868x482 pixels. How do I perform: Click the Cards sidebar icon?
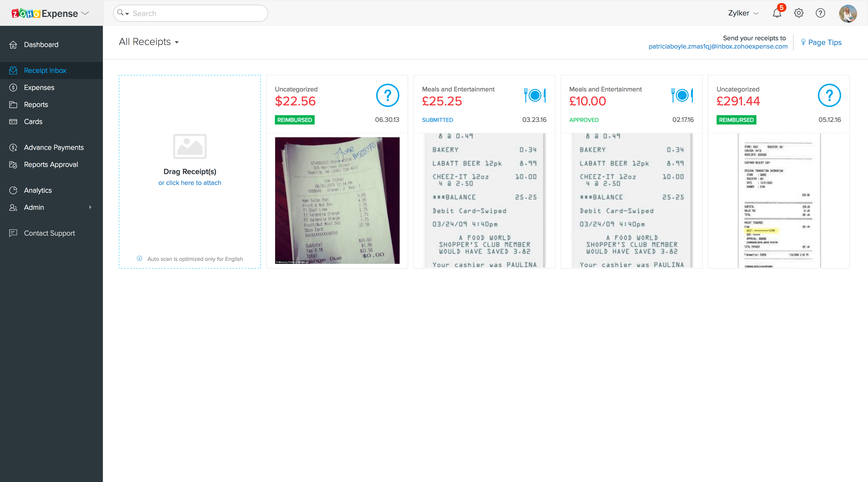13,122
